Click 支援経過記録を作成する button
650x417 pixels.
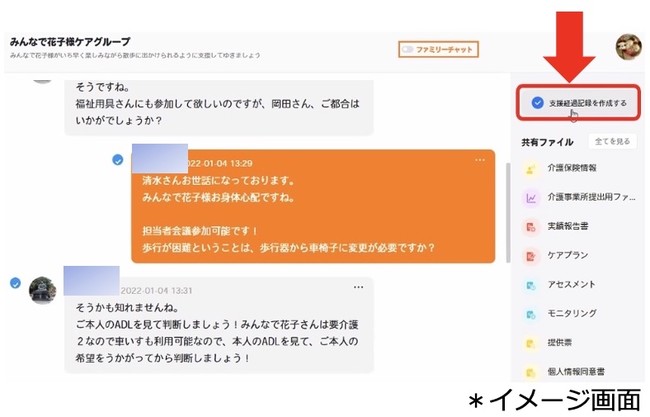point(579,103)
